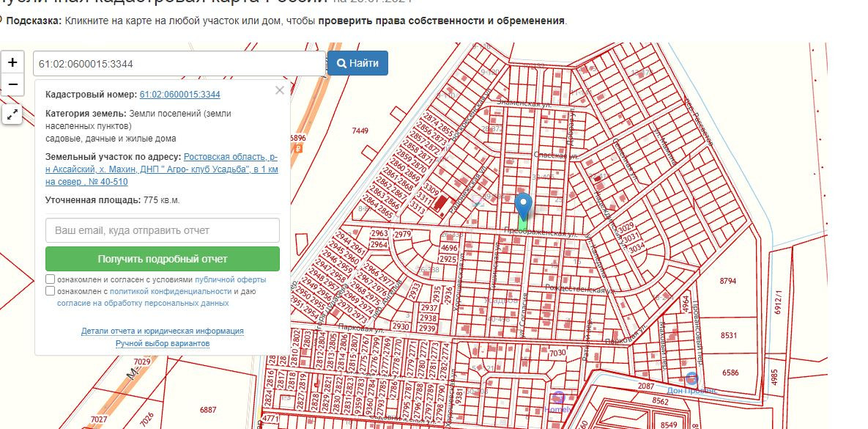868x429 pixels.
Task: Select parcel 2930 on the map
Action: coord(401,327)
